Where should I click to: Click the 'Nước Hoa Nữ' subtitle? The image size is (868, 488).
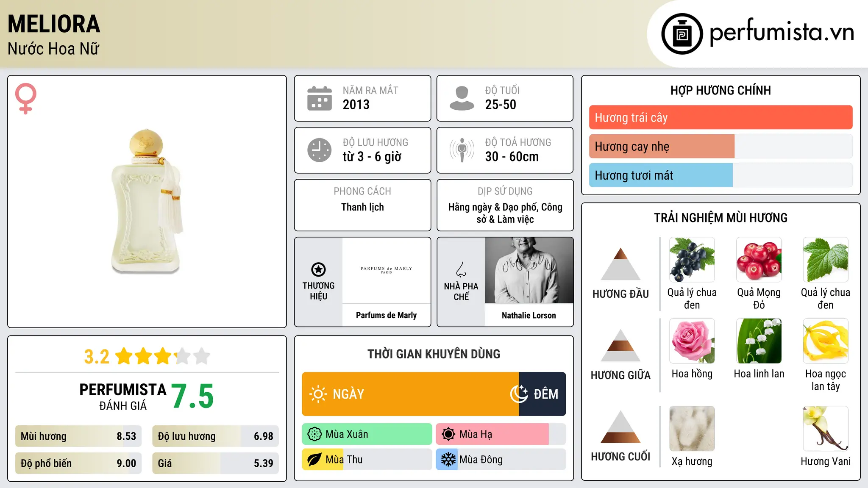[53, 49]
